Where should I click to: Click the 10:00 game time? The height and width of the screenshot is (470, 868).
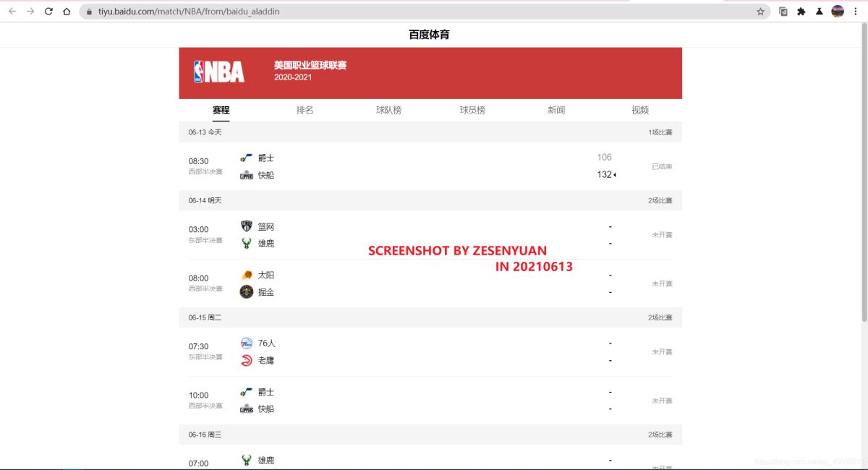coord(198,396)
